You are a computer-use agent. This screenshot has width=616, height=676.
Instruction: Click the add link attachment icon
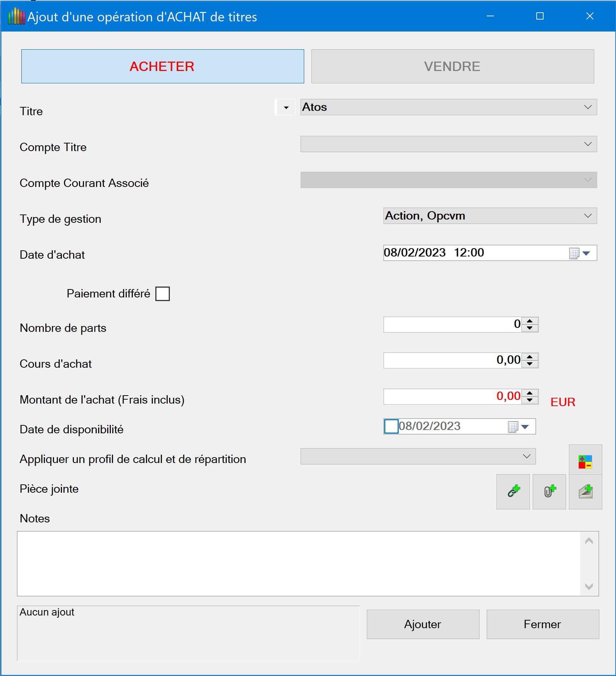pyautogui.click(x=513, y=492)
